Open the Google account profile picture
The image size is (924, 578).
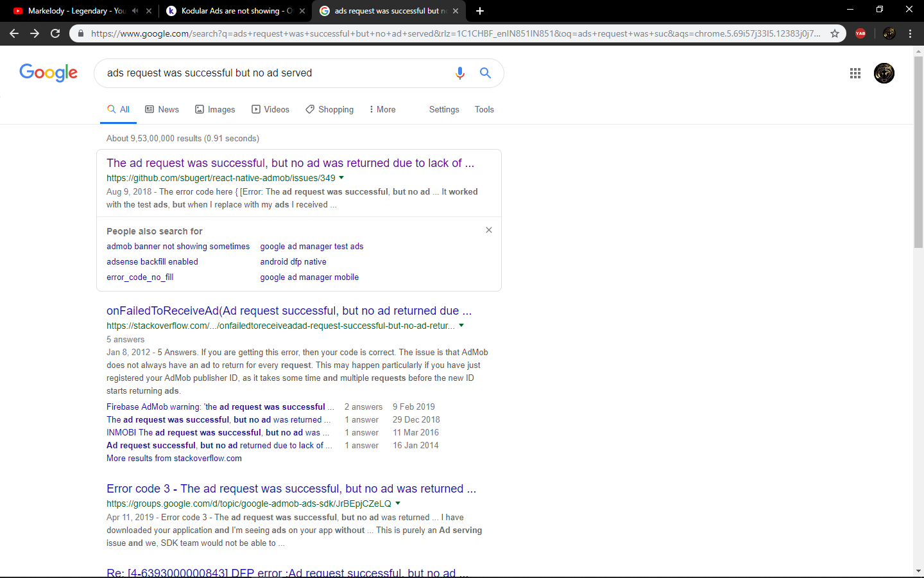(x=884, y=73)
